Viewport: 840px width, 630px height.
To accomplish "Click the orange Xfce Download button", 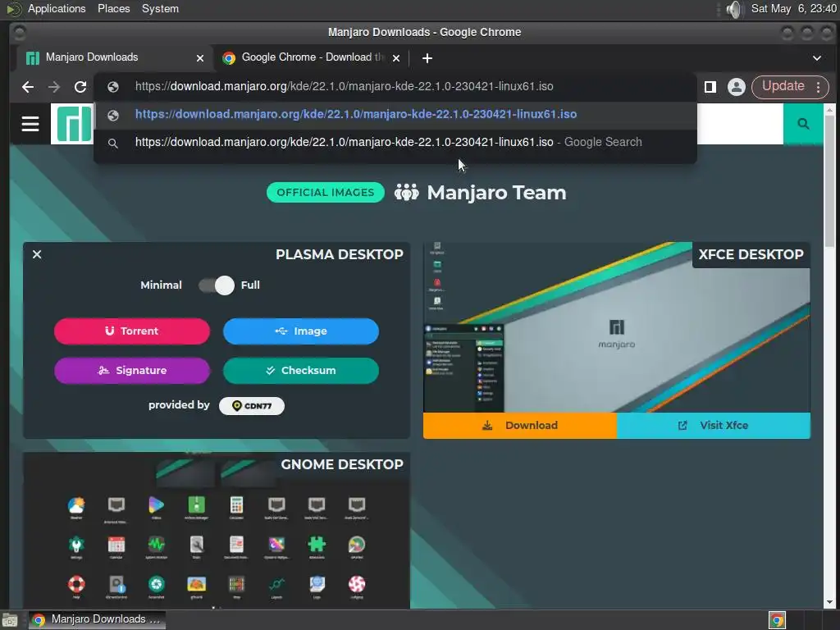I will [520, 426].
